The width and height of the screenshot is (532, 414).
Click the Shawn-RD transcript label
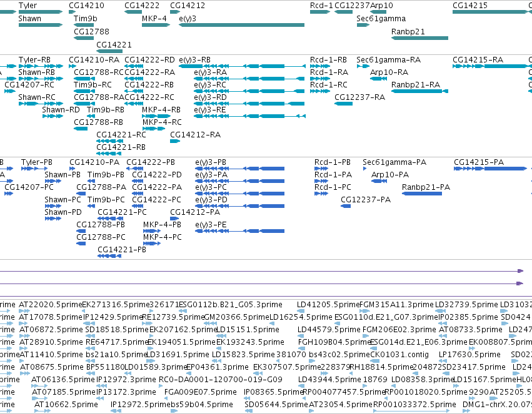[x=61, y=110]
